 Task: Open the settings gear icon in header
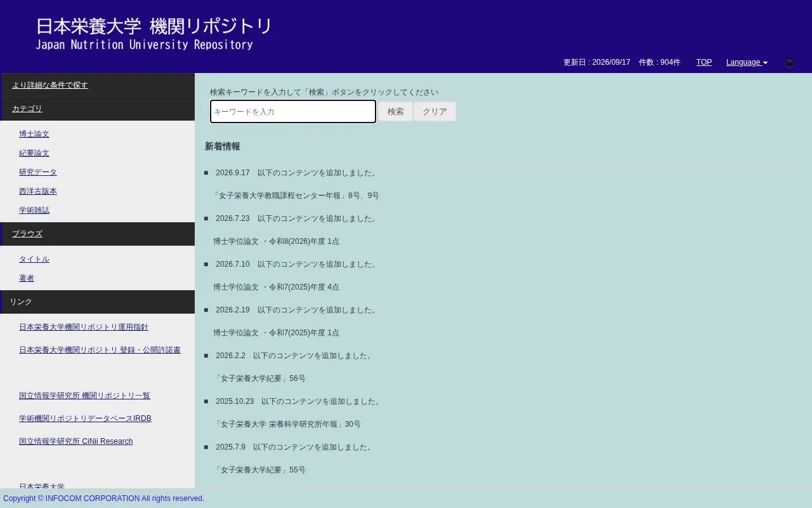coord(790,62)
